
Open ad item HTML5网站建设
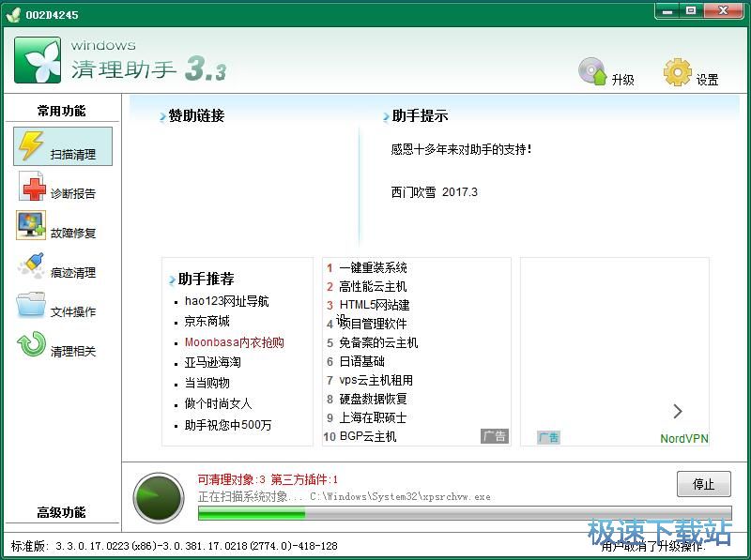pyautogui.click(x=375, y=305)
